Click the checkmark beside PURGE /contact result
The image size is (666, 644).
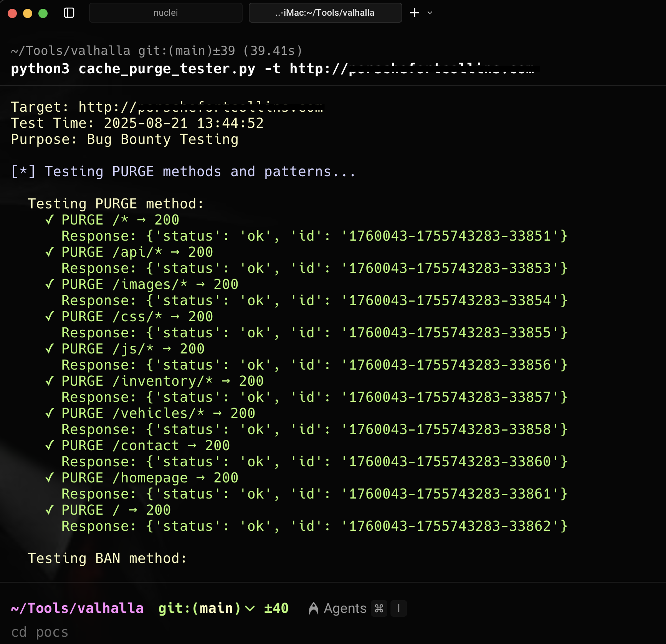(49, 445)
